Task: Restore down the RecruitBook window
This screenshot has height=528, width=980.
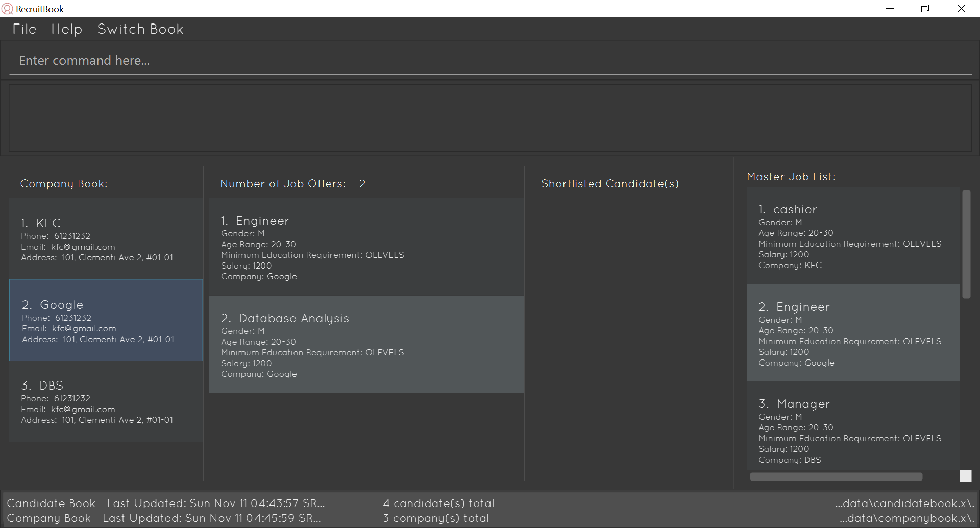Action: [x=925, y=9]
